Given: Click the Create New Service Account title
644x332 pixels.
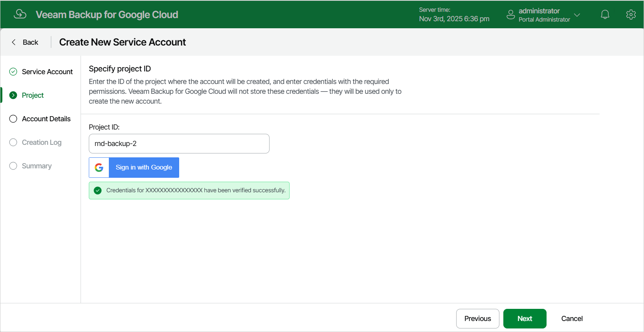Looking at the screenshot, I should [x=123, y=42].
